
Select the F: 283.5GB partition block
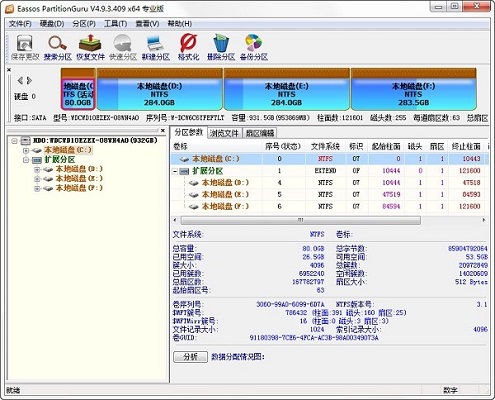tap(413, 89)
